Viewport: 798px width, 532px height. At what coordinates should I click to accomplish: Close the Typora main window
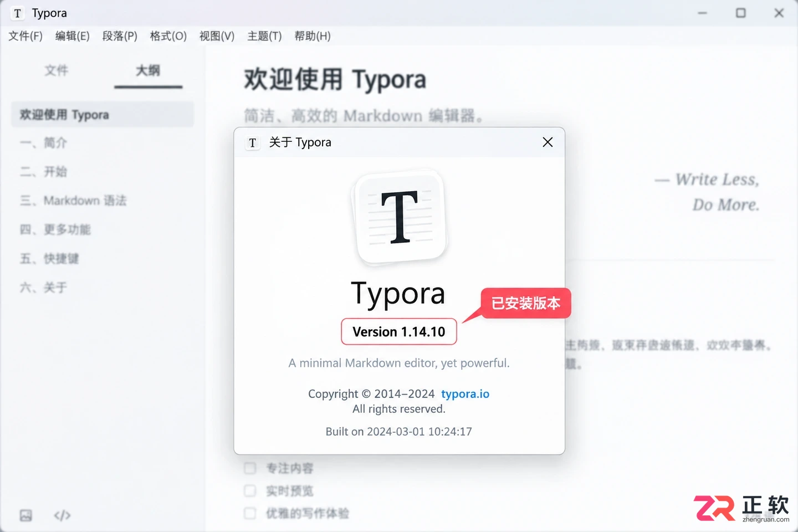[x=779, y=13]
